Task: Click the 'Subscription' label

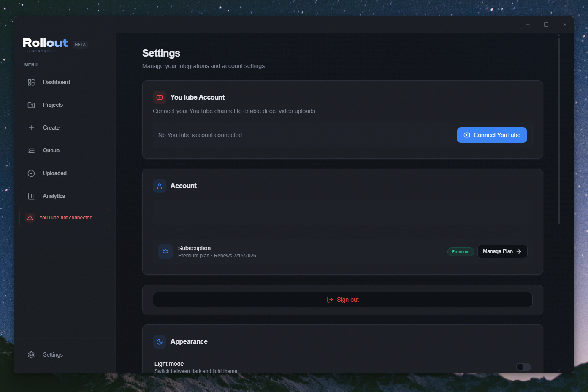Action: [x=194, y=248]
